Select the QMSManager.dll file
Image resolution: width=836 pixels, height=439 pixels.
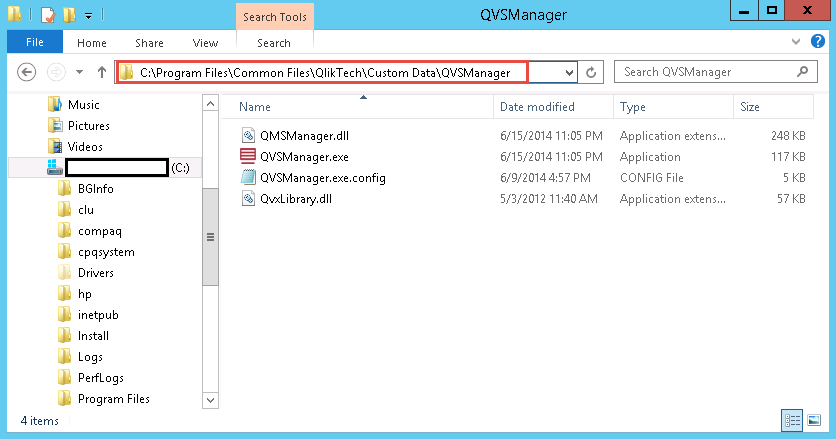[x=304, y=136]
